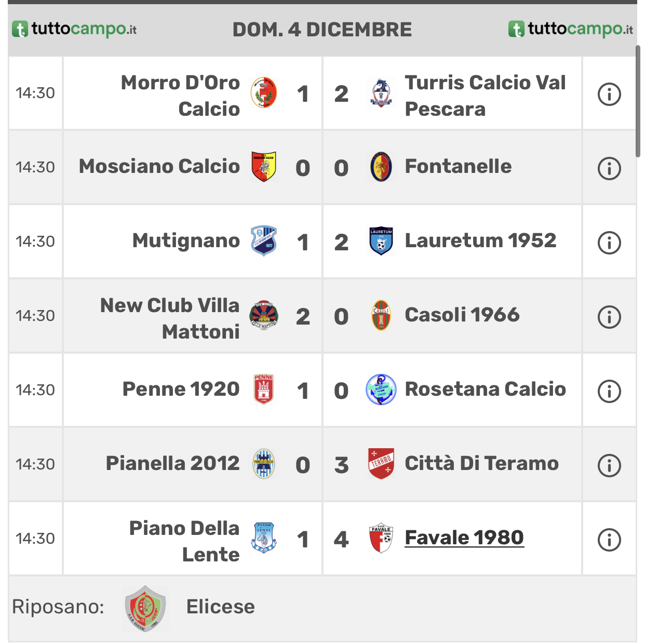645x644 pixels.
Task: Open info for Pianella 2012 match
Action: 609,465
